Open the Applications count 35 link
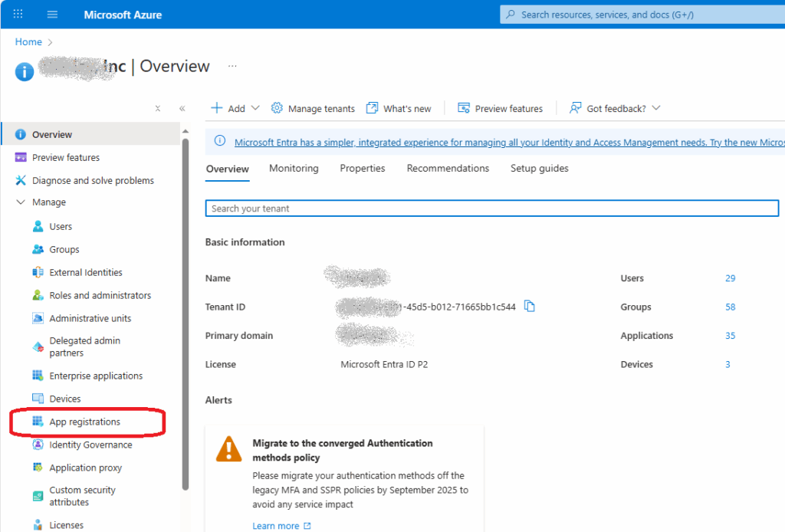 (x=730, y=336)
